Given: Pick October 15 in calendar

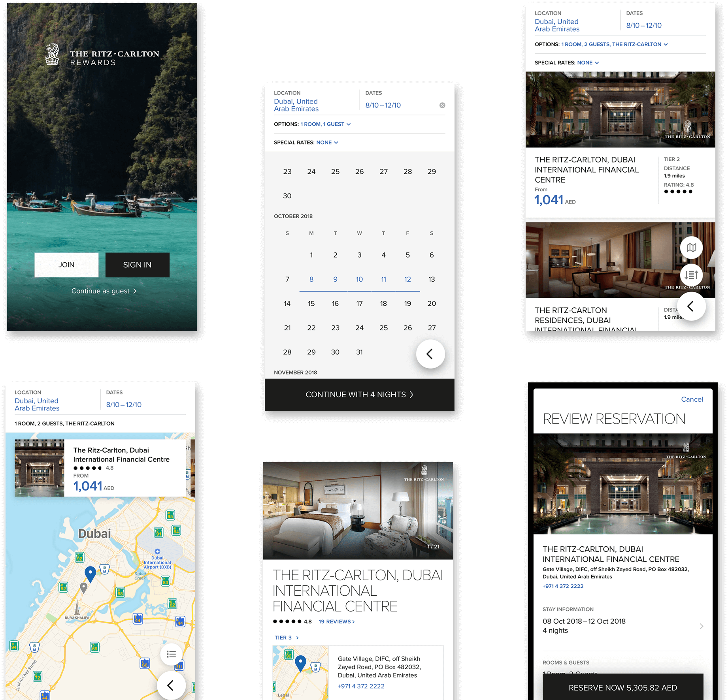Looking at the screenshot, I should [311, 303].
